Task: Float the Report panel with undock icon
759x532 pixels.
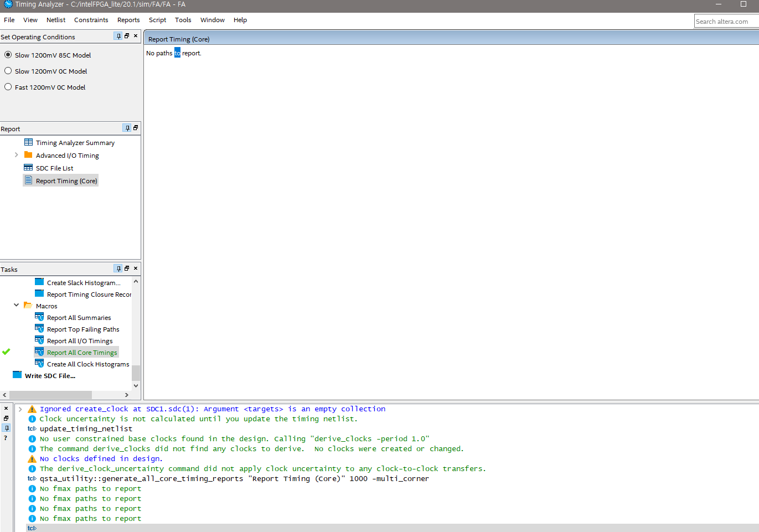Action: pyautogui.click(x=136, y=128)
